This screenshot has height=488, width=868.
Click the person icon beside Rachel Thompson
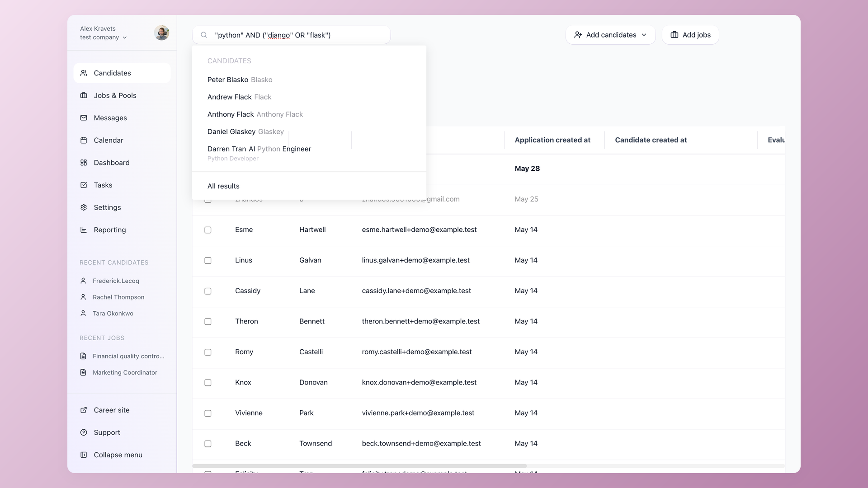click(83, 297)
